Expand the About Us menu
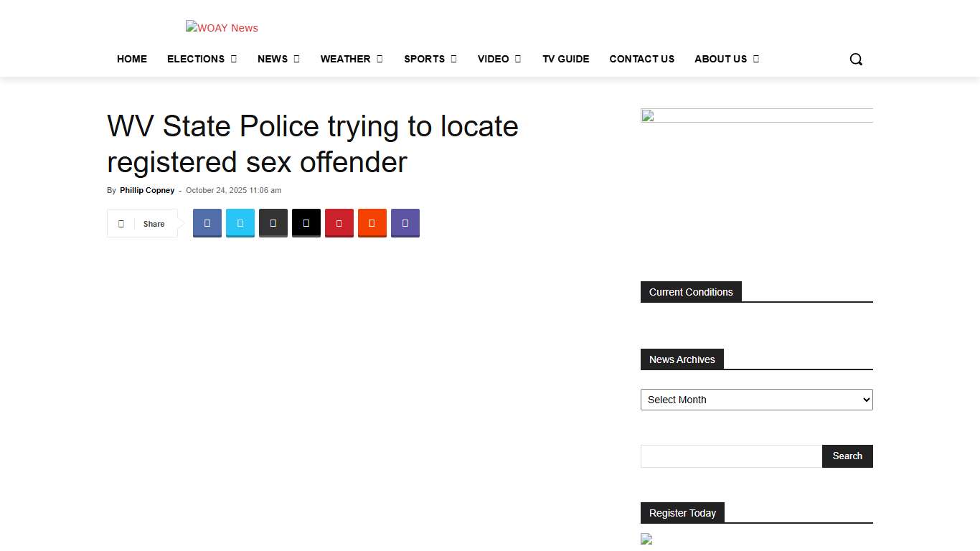 pos(726,59)
